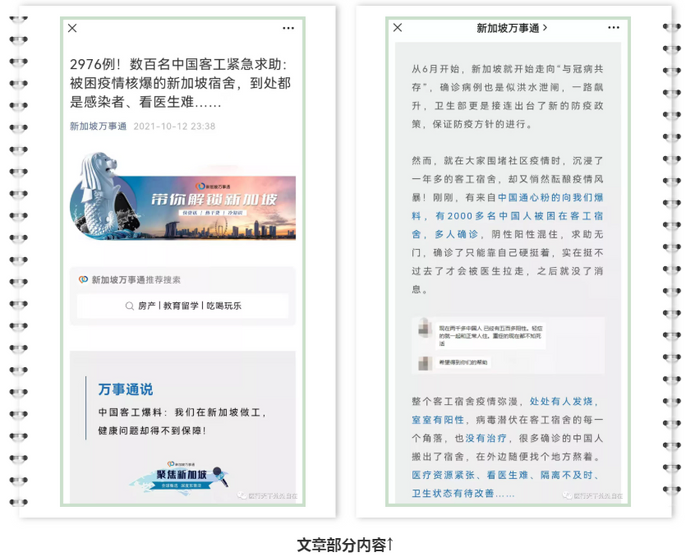The image size is (695, 557).
Task: Click the caption 文章部分内容
Action: (341, 545)
